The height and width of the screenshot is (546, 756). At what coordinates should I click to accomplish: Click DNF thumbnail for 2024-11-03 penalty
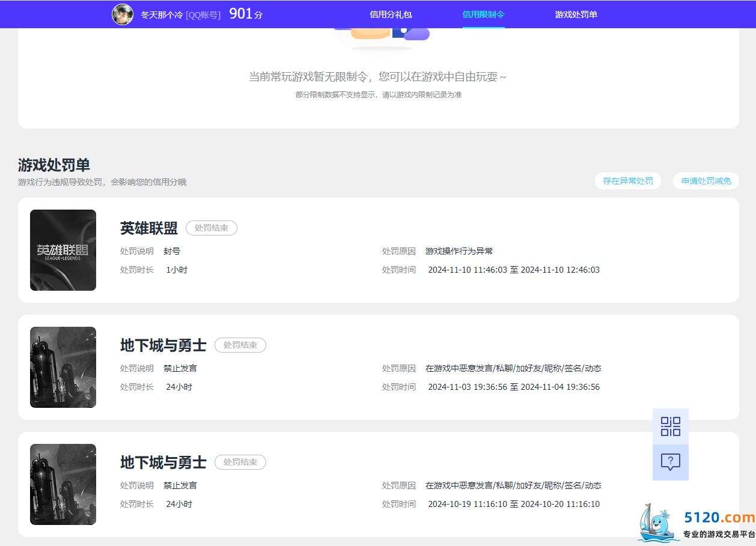click(63, 367)
